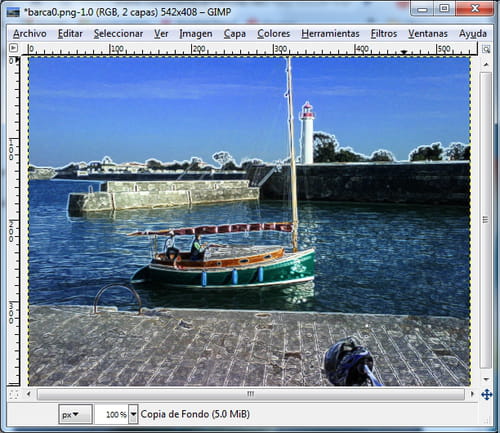This screenshot has width=500, height=433.
Task: Open the Capa menu
Action: click(x=235, y=34)
